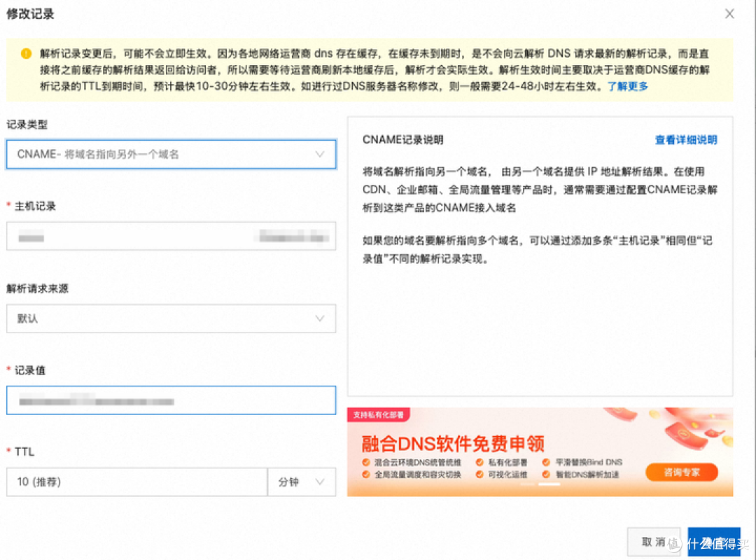Click the yellow warning icon in notice
Viewport: 756px width, 560px height.
[x=26, y=53]
